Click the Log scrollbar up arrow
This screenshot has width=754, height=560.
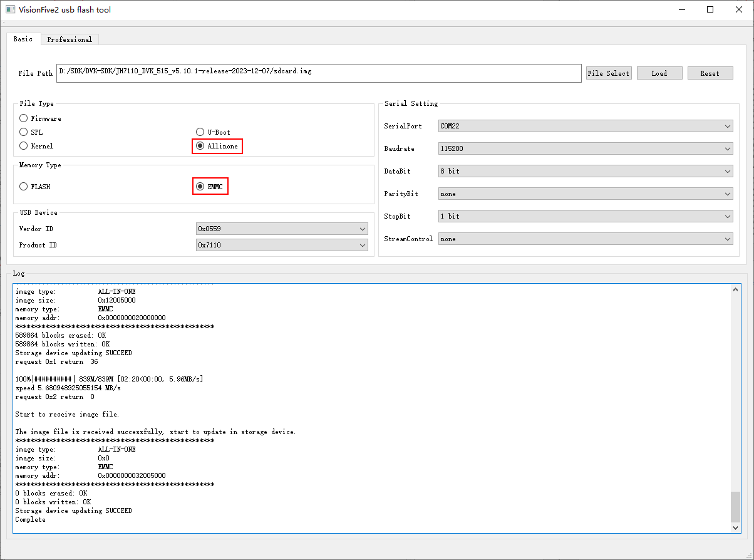[x=736, y=289]
